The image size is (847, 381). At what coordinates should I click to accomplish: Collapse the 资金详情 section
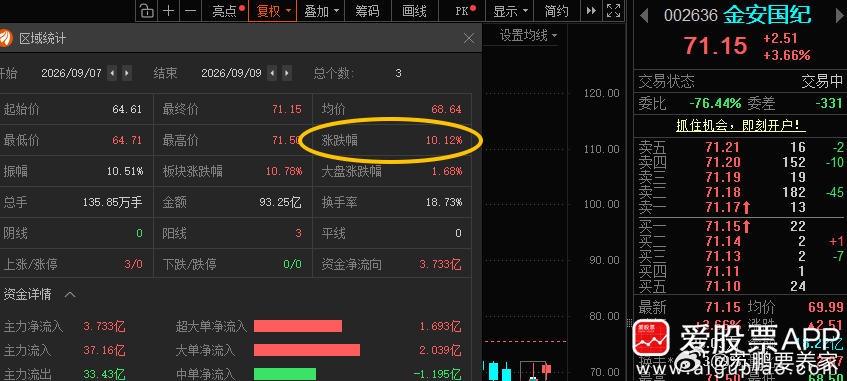point(70,295)
